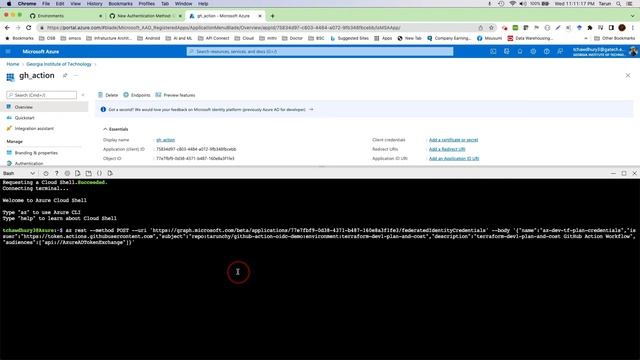Go back in Chrome browser
The width and height of the screenshot is (640, 360).
7,28
